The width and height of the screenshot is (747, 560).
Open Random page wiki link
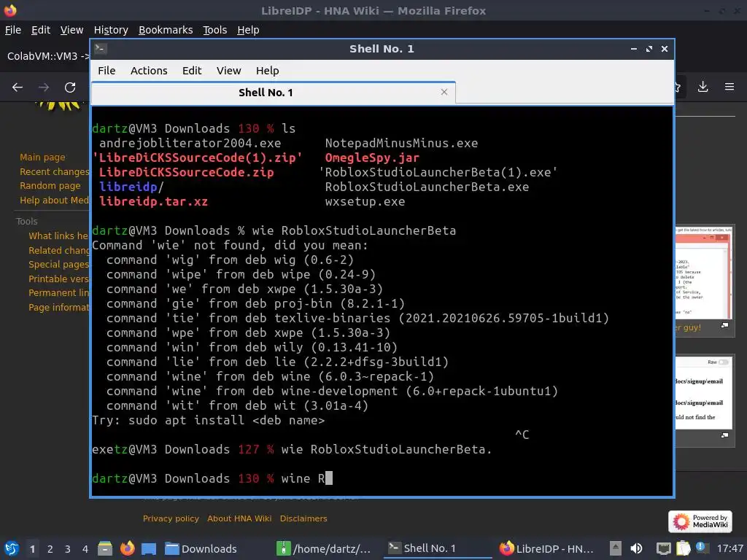[50, 186]
